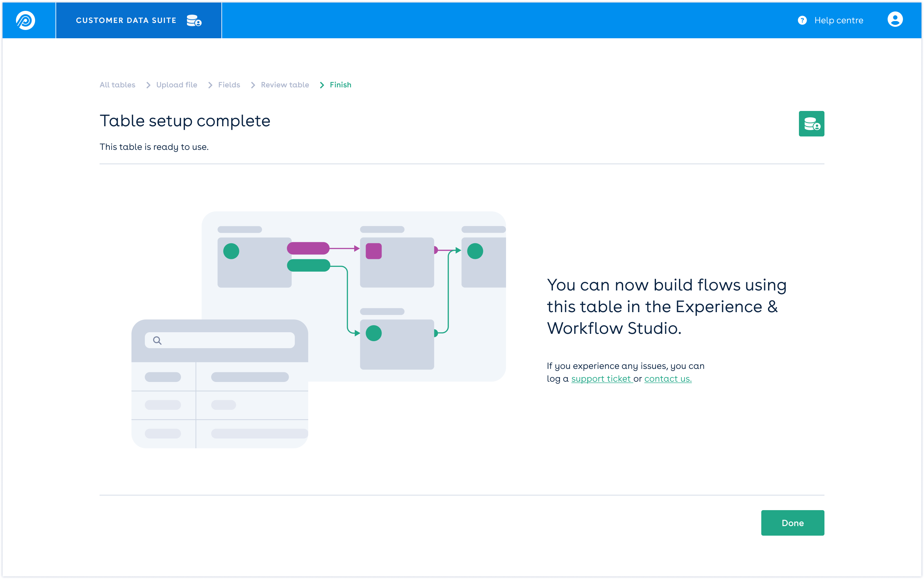Go back to Review table step
Screen dimensions: 924x579
[x=285, y=84]
